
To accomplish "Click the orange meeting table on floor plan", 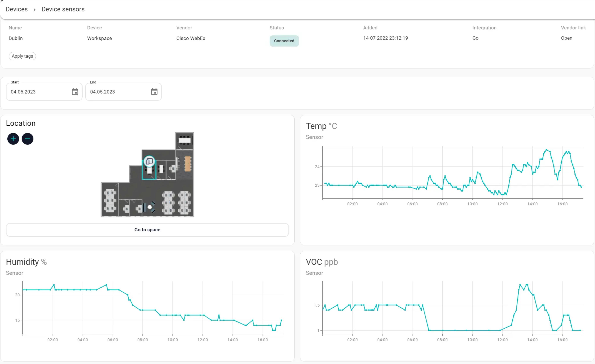I will [188, 164].
